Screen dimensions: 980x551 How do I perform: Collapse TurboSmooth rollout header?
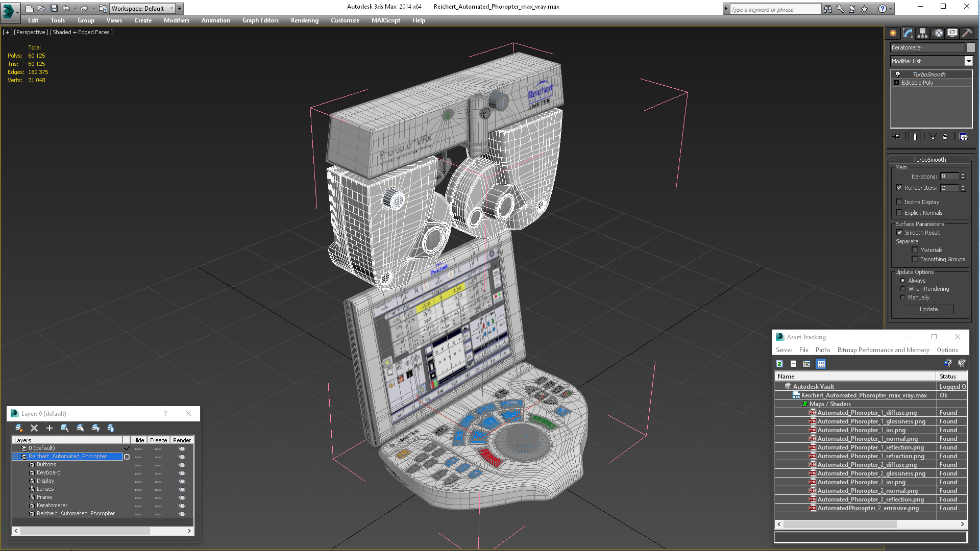929,160
